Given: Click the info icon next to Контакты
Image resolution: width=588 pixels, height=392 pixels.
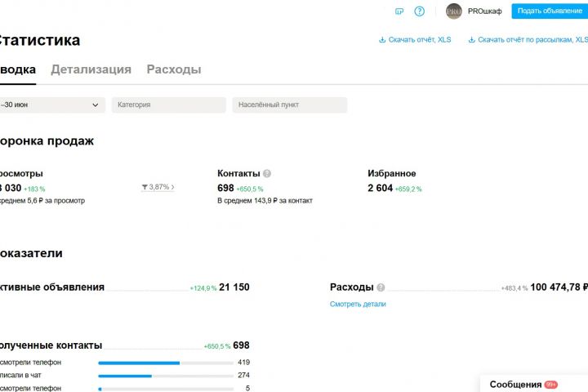Looking at the screenshot, I should (x=267, y=174).
